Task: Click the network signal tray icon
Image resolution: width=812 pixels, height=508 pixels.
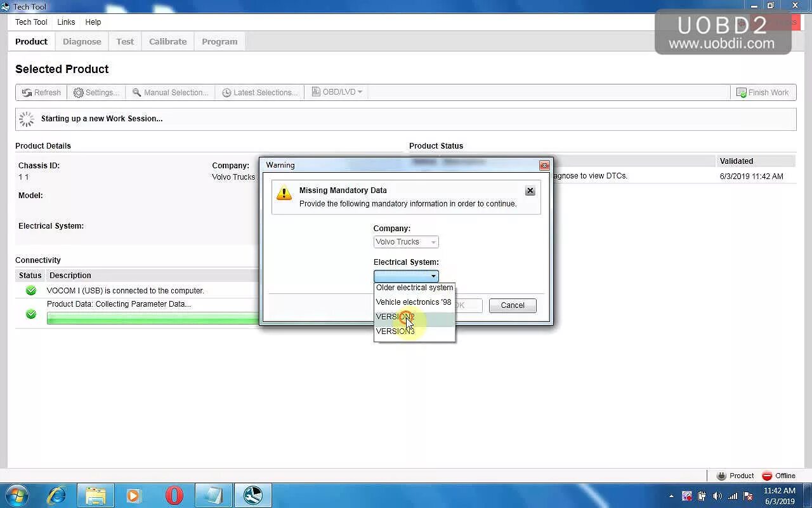Action: 733,496
